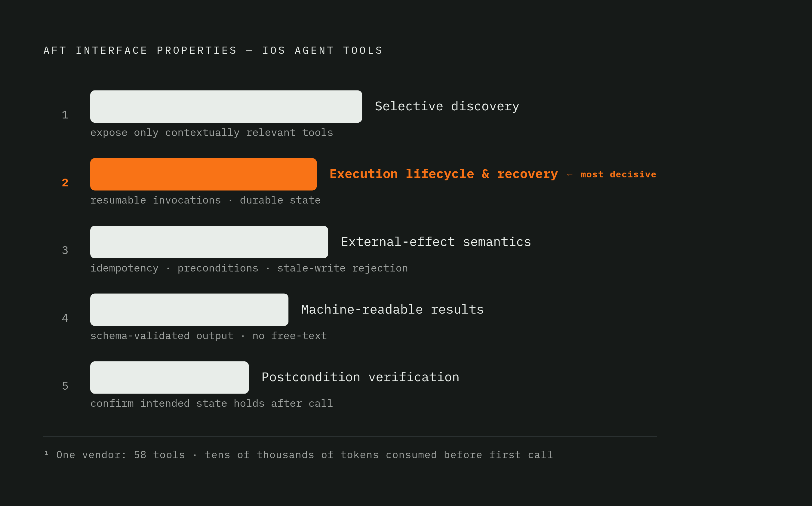
Task: Click the bar for Machine-readable results
Action: (189, 310)
